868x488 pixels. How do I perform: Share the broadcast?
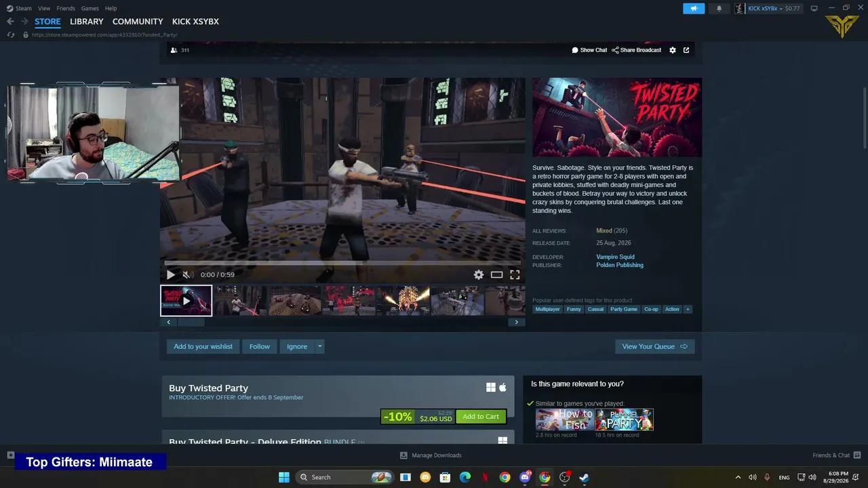[x=637, y=50]
